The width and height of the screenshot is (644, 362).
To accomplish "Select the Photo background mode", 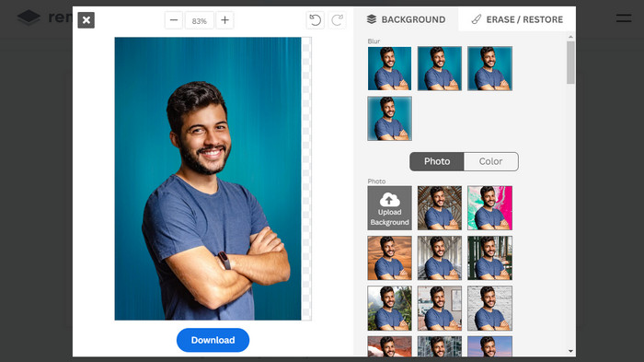I will [x=437, y=161].
